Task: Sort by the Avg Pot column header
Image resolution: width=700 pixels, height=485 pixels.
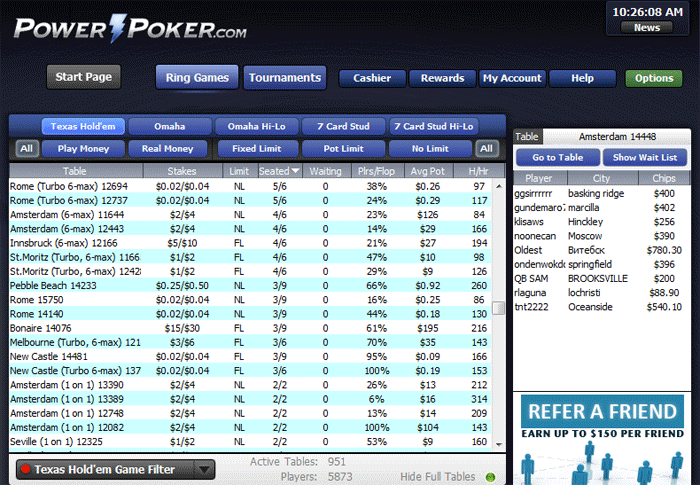Action: pyautogui.click(x=428, y=171)
